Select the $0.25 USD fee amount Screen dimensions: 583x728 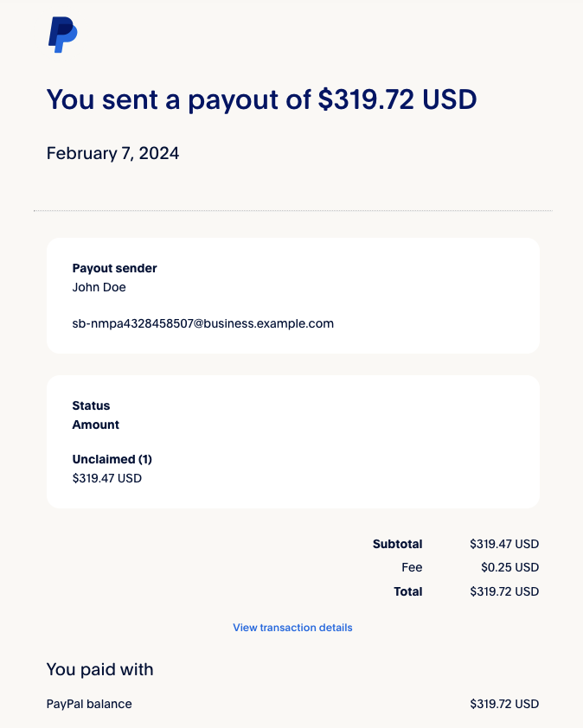coord(509,568)
